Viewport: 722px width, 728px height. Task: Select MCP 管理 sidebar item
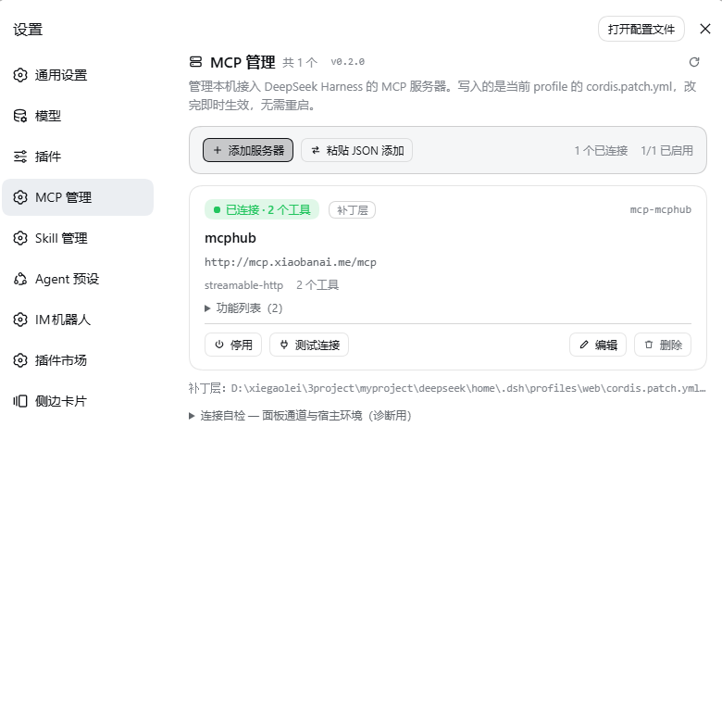78,197
